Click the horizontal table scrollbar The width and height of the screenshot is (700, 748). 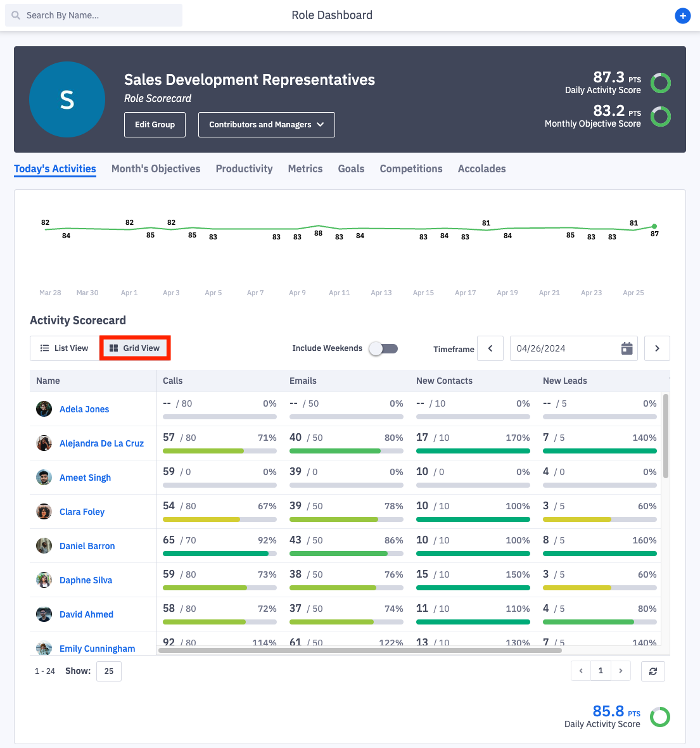coord(360,650)
